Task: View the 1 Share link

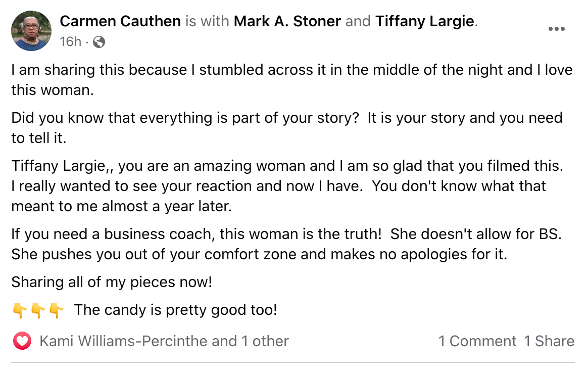Action: [x=549, y=341]
